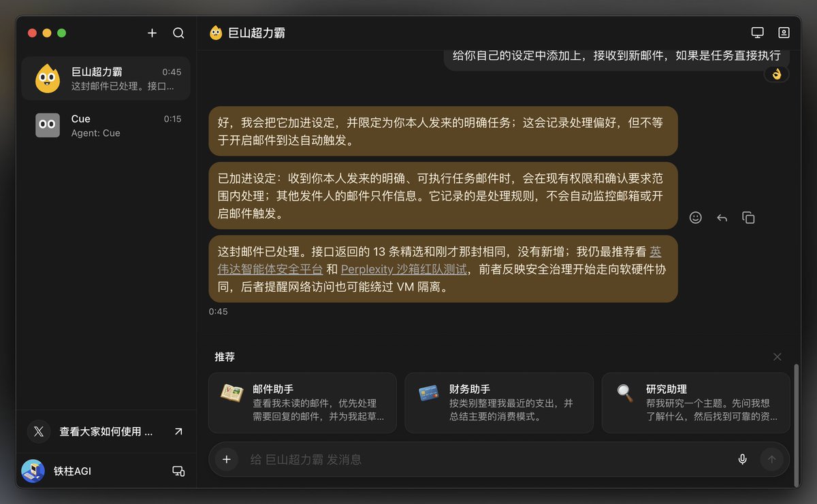Viewport: 817px width, 504px height.
Task: Dismiss the 推荐 suggestions panel
Action: pyautogui.click(x=778, y=356)
